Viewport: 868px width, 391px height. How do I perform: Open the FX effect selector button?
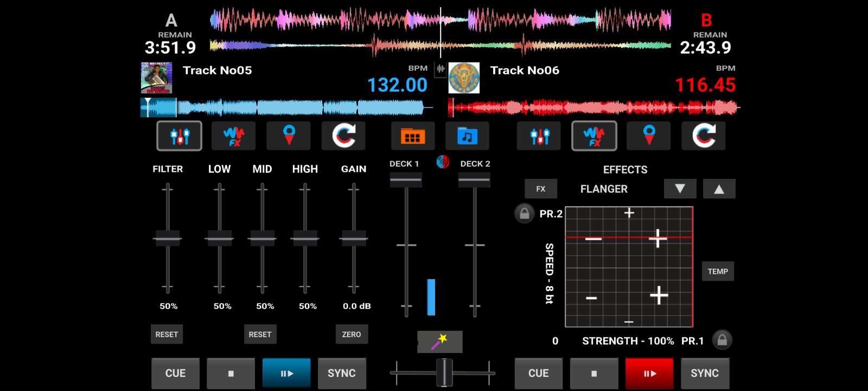(541, 189)
